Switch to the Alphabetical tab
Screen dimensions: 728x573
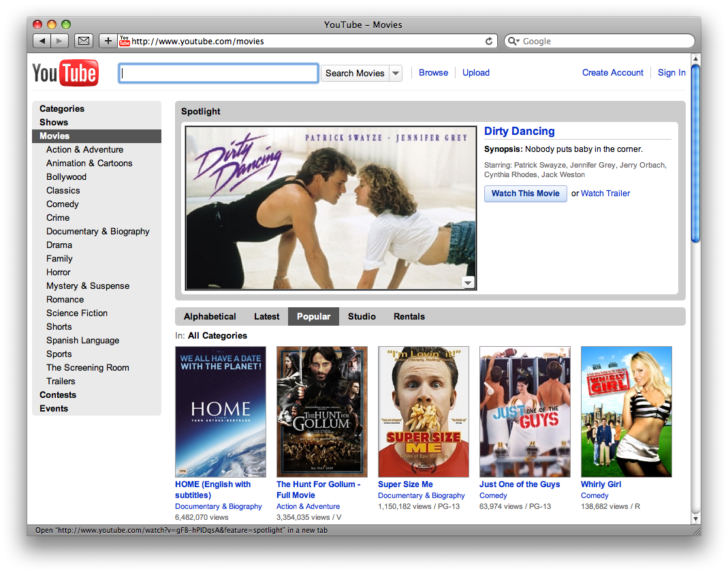210,316
